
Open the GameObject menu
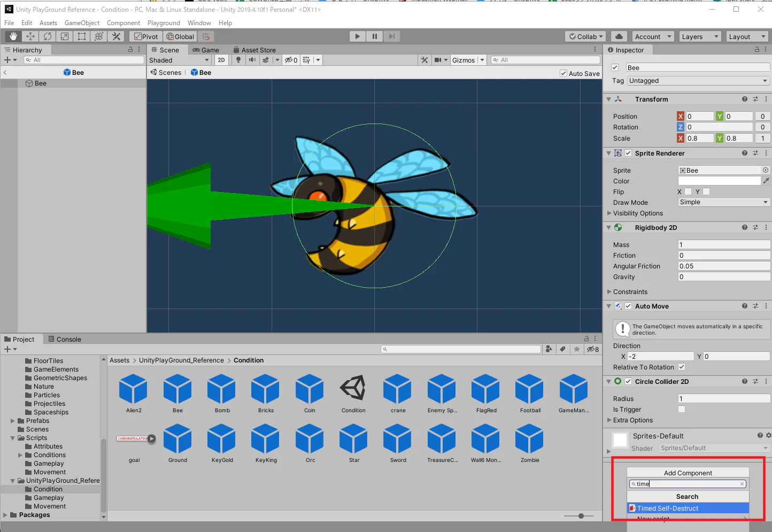pos(82,23)
